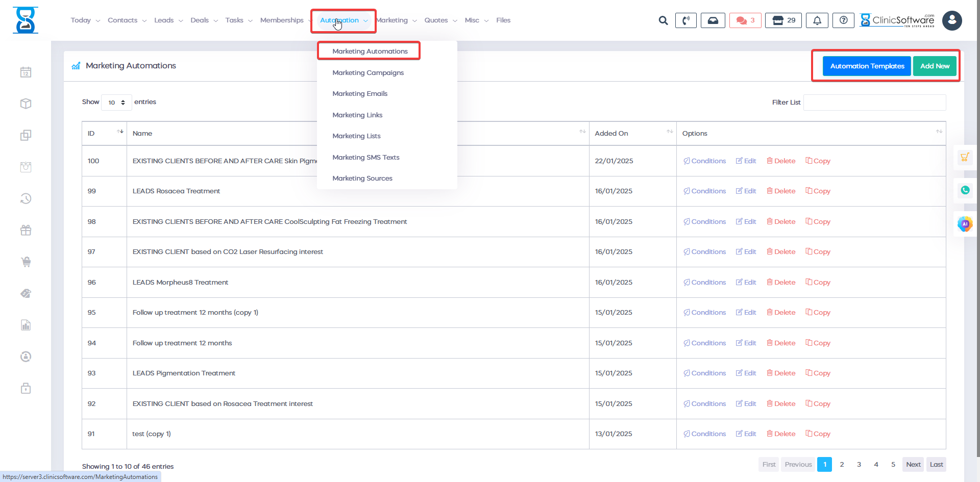This screenshot has width=980, height=482.
Task: Sort table by Added On column
Action: (x=632, y=134)
